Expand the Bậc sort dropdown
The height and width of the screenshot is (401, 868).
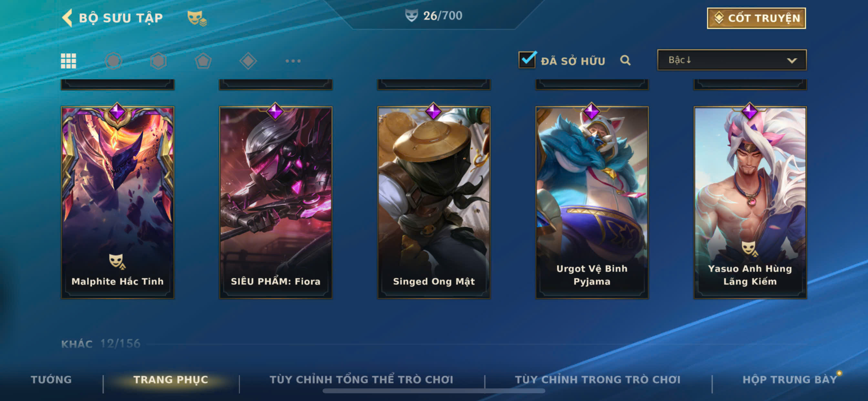click(731, 60)
